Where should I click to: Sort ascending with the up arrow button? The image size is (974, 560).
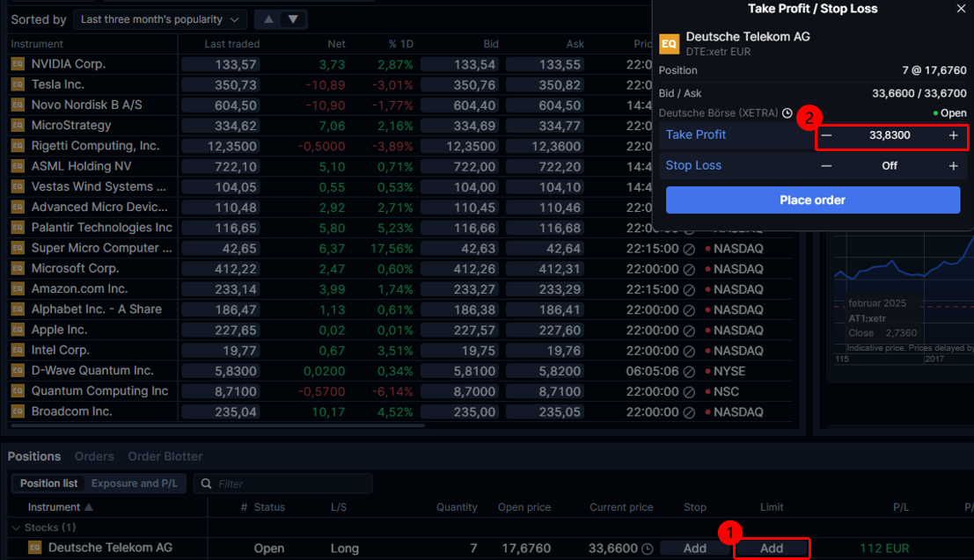269,19
